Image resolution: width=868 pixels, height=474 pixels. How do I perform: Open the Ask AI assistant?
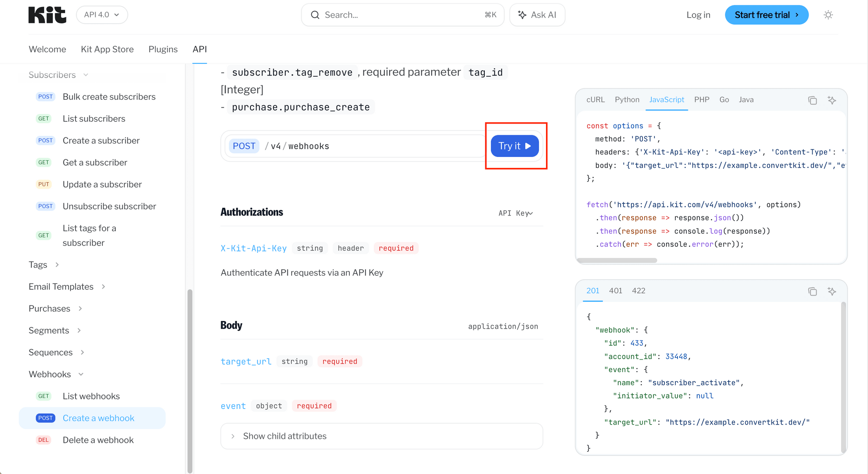tap(537, 15)
